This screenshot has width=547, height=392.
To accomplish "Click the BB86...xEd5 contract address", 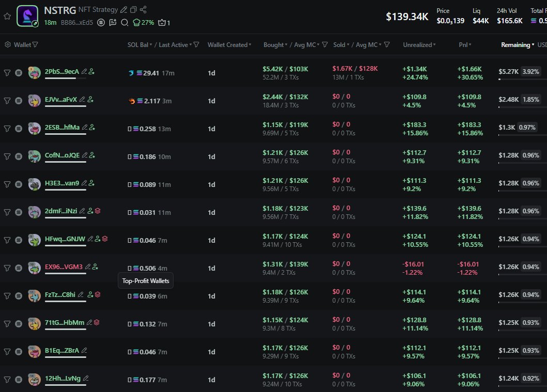I will (x=77, y=22).
